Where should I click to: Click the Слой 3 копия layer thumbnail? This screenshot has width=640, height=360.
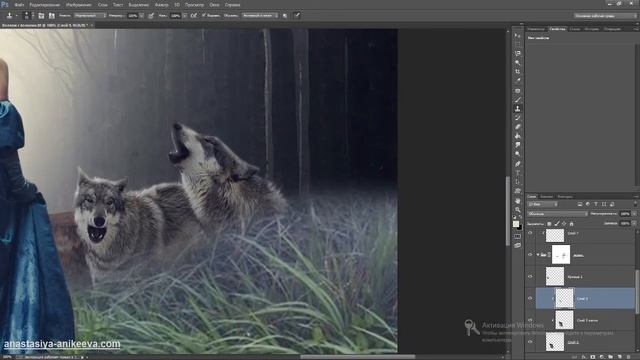tap(564, 320)
